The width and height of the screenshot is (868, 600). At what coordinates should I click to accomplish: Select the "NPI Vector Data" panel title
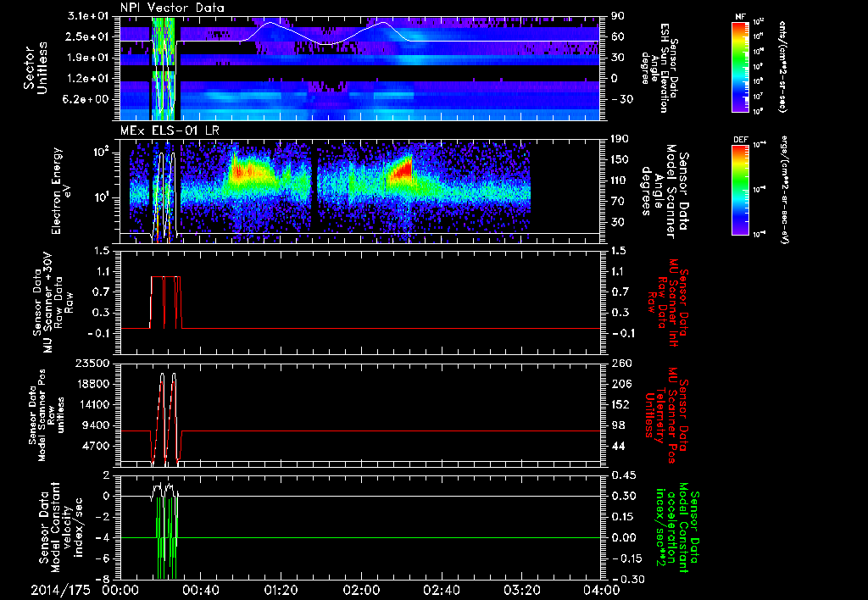click(172, 8)
